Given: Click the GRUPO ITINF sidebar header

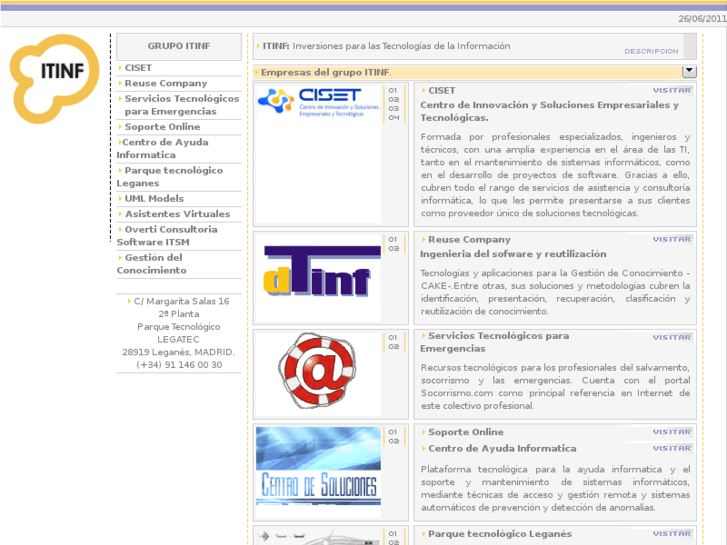Looking at the screenshot, I should (179, 46).
